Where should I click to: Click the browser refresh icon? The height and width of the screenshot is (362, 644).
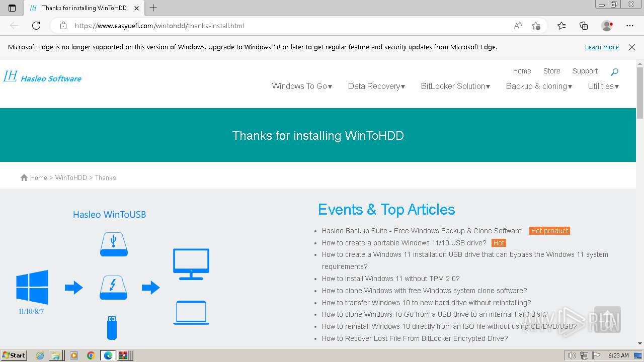coord(36,26)
